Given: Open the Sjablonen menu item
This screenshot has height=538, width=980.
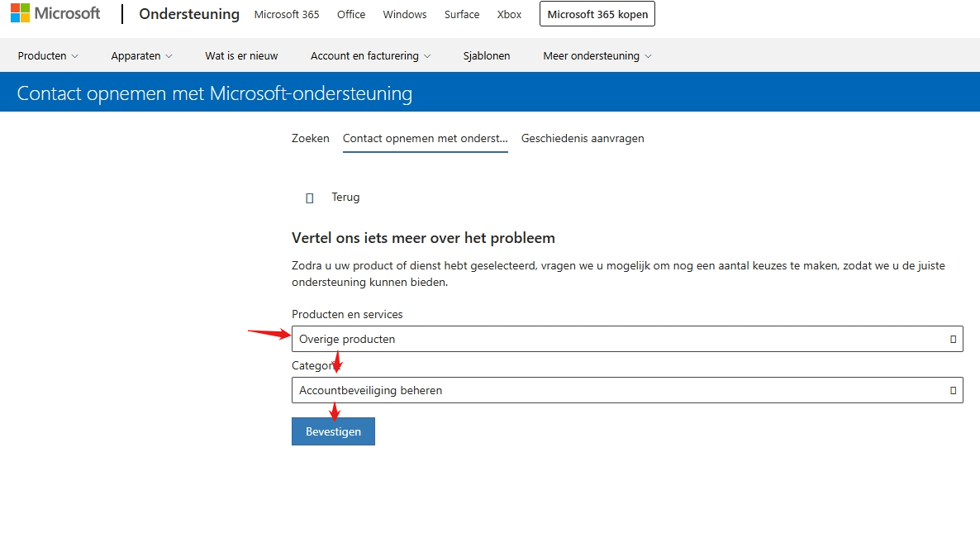Looking at the screenshot, I should (x=486, y=55).
